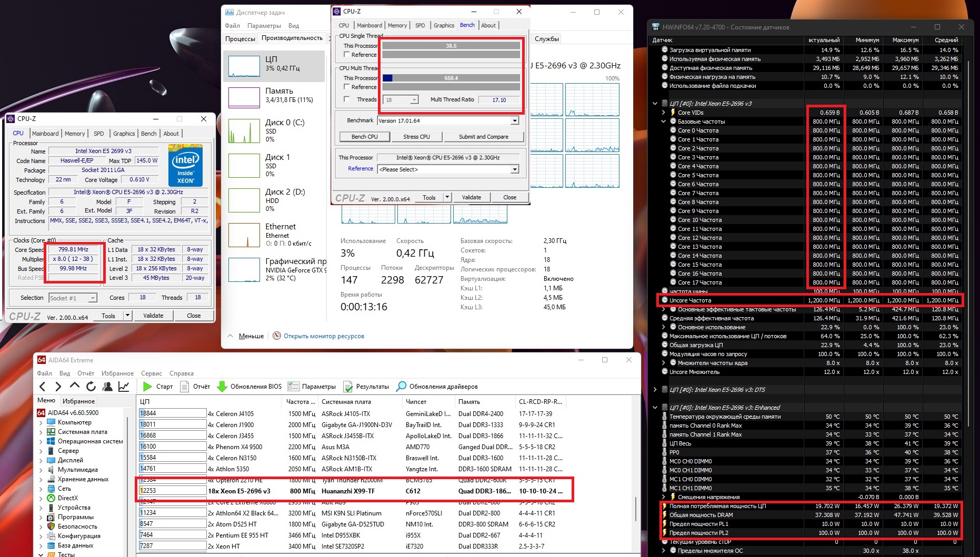Click the AIDA64 refresh icon
The height and width of the screenshot is (557, 980).
91,387
